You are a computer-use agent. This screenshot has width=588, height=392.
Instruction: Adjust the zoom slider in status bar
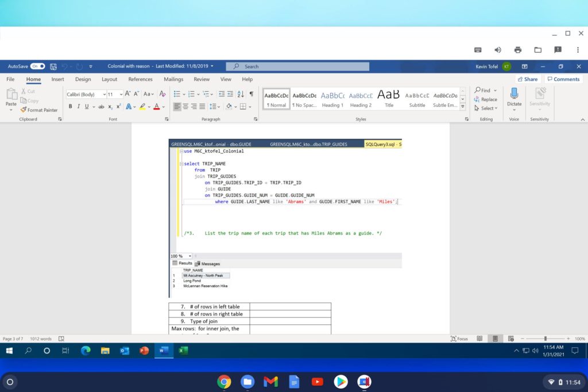(x=546, y=339)
